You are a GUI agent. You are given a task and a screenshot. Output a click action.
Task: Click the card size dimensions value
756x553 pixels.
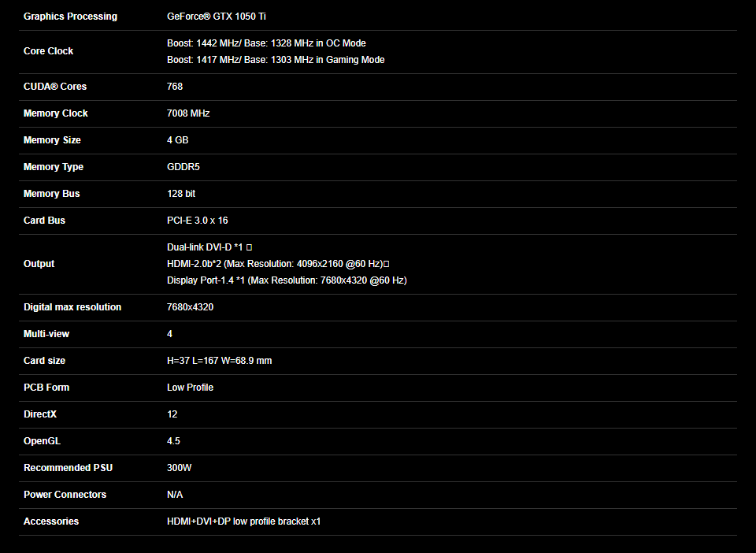[x=220, y=361]
